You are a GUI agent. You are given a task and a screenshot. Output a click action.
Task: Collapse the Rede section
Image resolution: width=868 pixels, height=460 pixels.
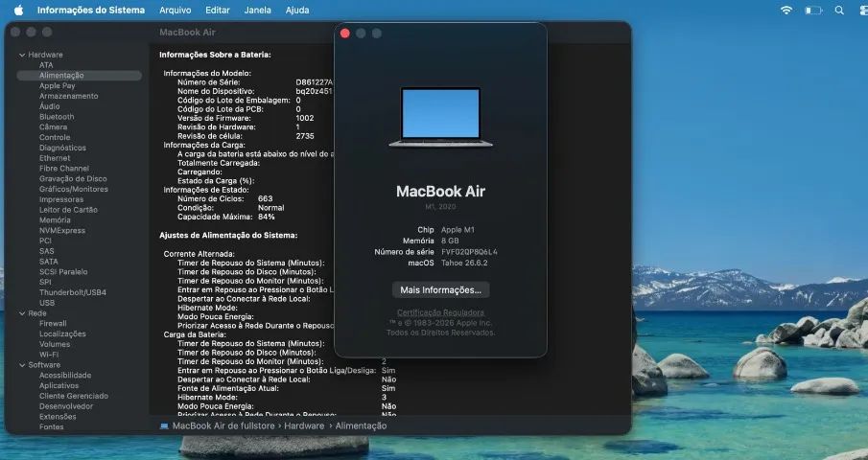pyautogui.click(x=22, y=313)
